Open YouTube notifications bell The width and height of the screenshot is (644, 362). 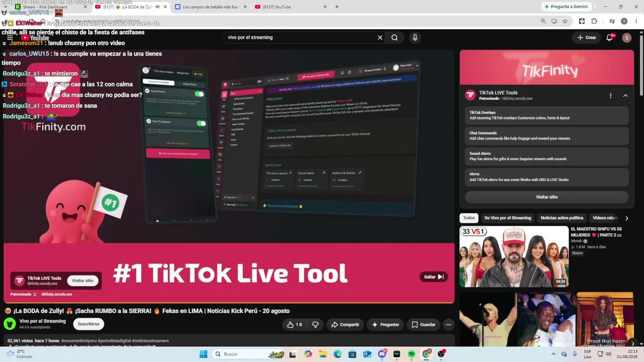pyautogui.click(x=610, y=37)
